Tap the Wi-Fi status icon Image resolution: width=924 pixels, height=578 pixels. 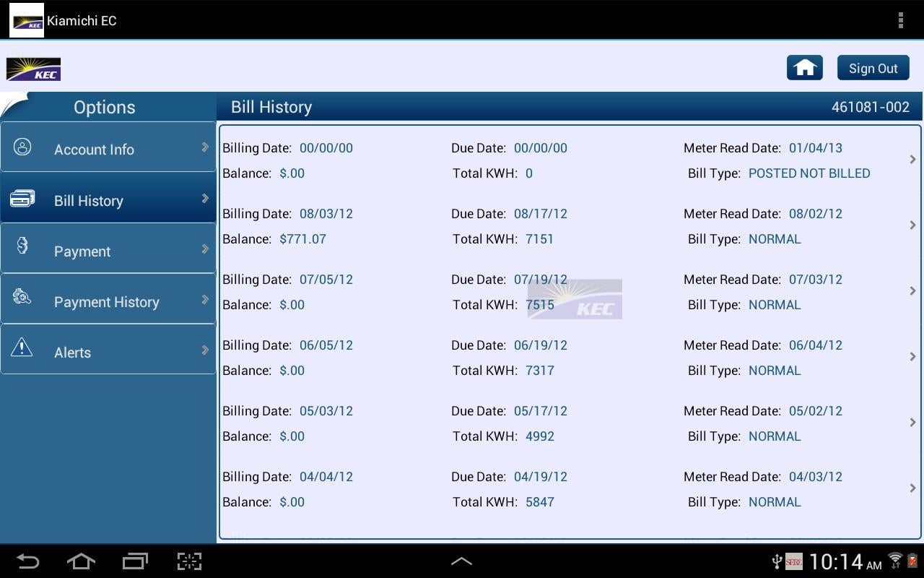click(895, 560)
